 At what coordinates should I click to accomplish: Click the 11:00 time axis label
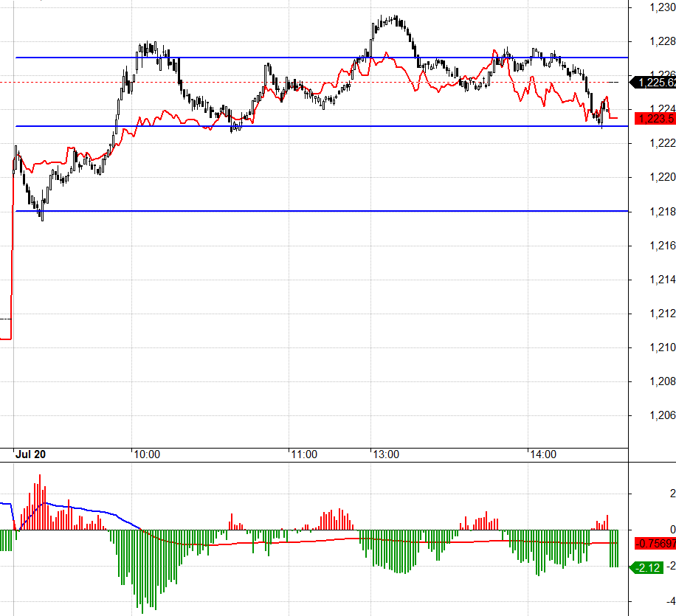coord(303,454)
